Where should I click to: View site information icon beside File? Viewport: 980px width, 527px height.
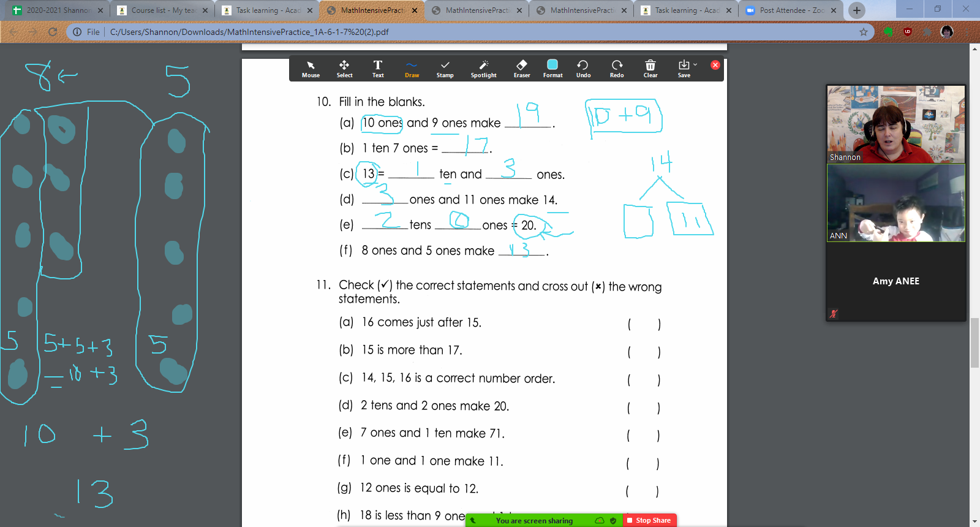point(77,32)
